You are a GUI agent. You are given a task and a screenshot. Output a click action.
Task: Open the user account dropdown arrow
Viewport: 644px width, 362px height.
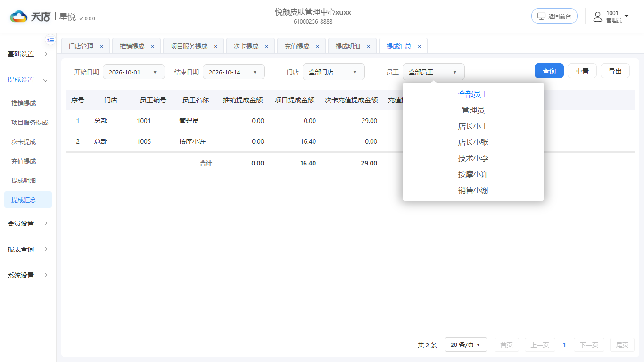[627, 16]
